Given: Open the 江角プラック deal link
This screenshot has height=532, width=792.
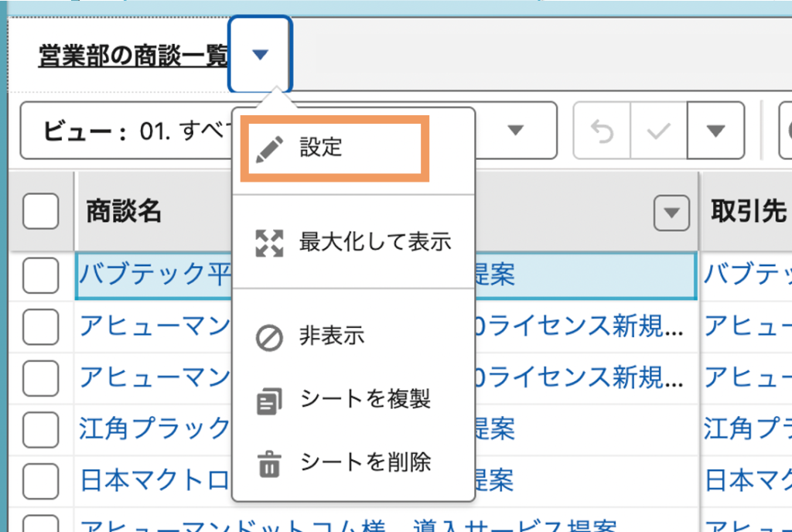Looking at the screenshot, I should coord(155,428).
